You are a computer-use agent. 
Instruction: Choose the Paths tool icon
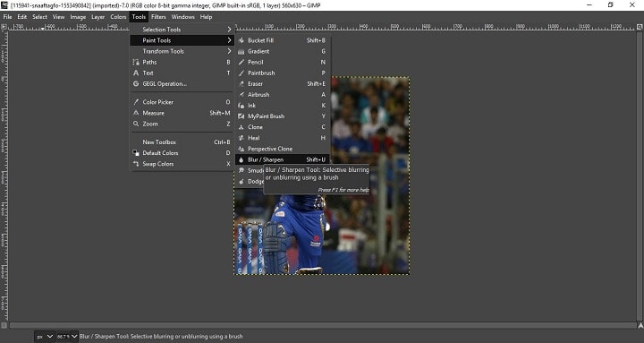point(136,62)
